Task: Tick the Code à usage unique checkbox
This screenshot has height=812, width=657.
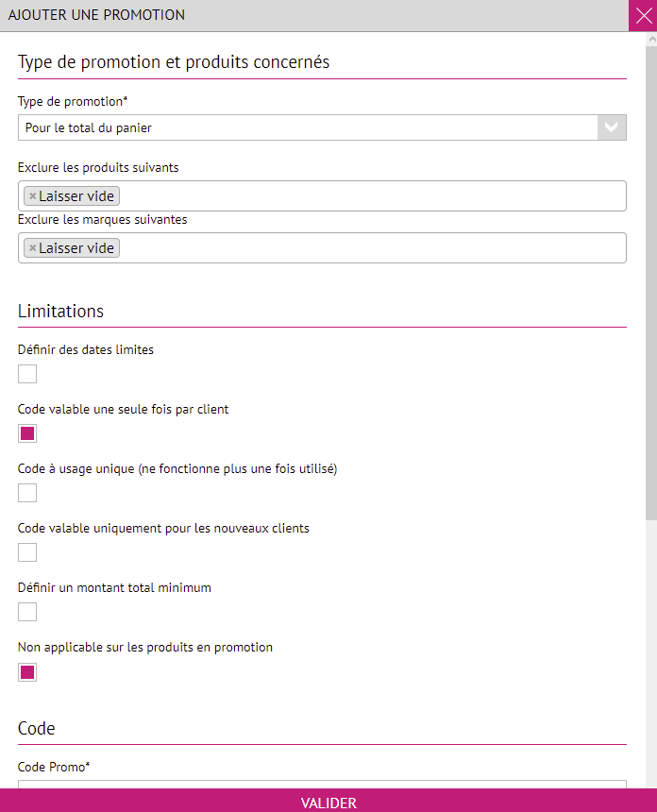Action: tap(27, 493)
